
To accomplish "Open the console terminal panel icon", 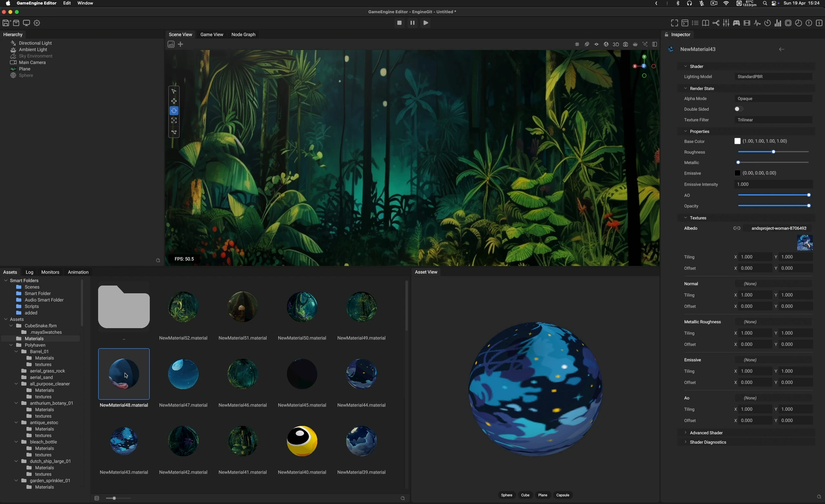I will pos(685,23).
